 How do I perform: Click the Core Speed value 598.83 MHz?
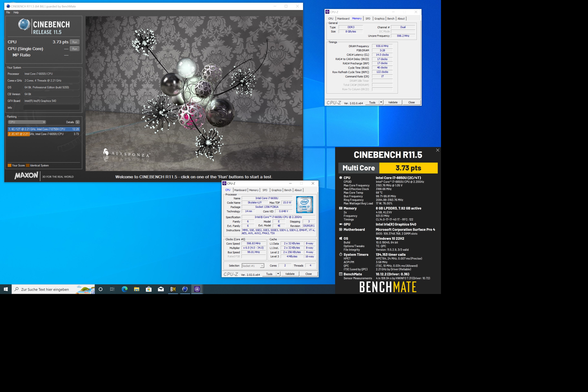click(x=254, y=243)
